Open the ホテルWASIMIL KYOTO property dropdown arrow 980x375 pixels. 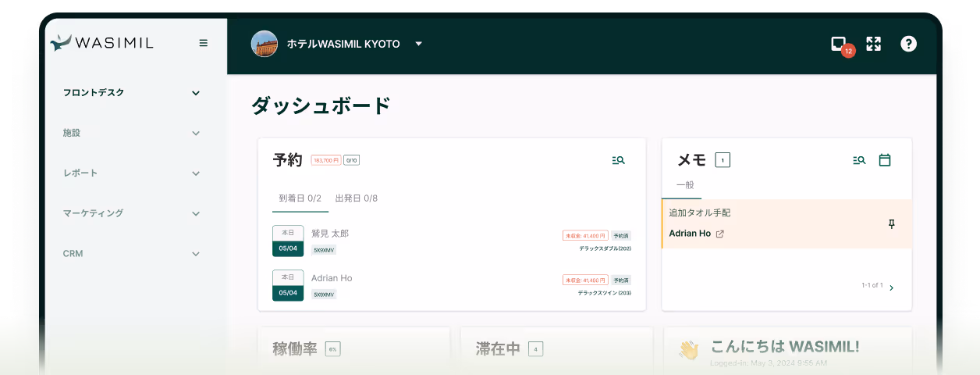tap(419, 44)
